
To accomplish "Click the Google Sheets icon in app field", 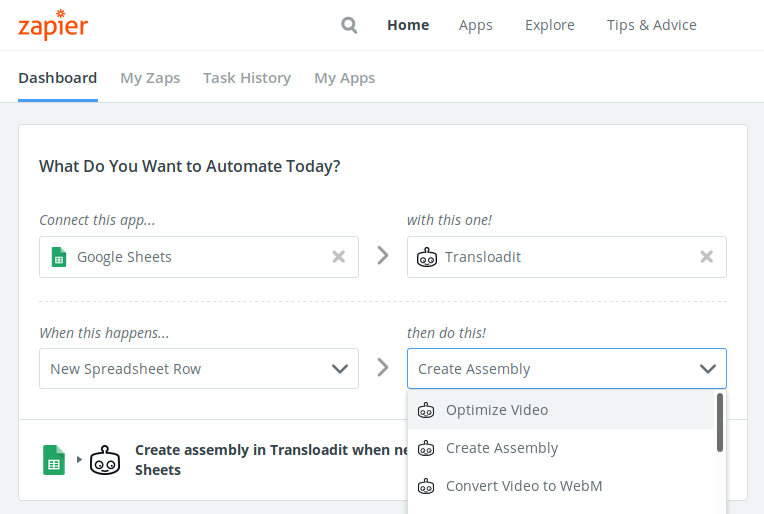I will 59,257.
